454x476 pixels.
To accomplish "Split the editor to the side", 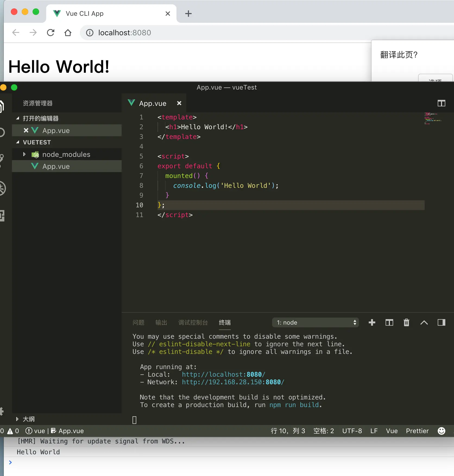I will coord(441,103).
